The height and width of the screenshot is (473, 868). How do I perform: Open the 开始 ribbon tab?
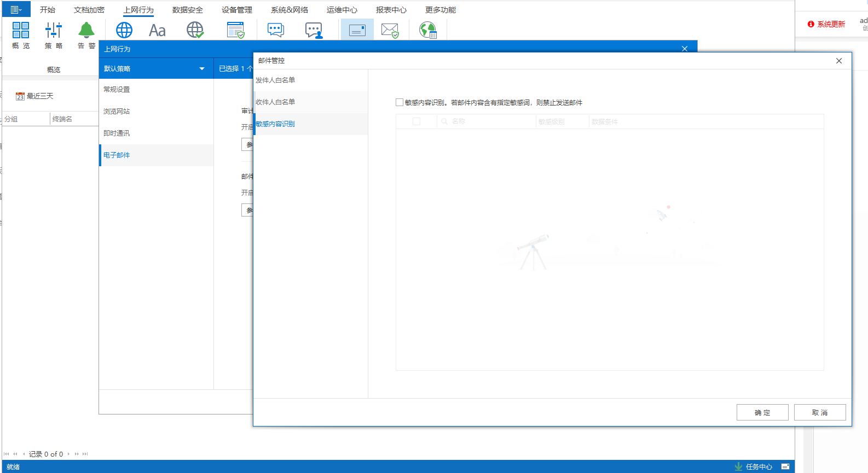point(48,10)
